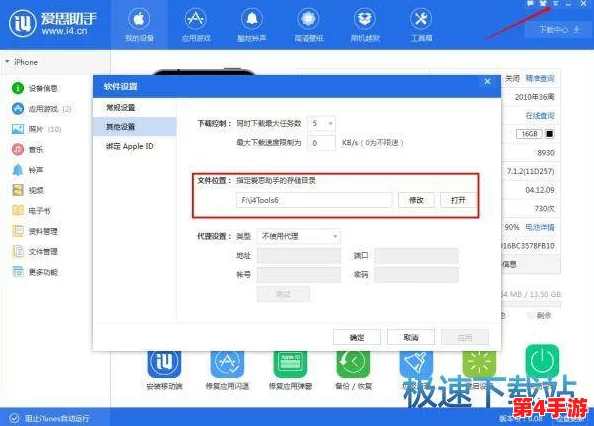Open 照片 sidebar icon

(17, 129)
